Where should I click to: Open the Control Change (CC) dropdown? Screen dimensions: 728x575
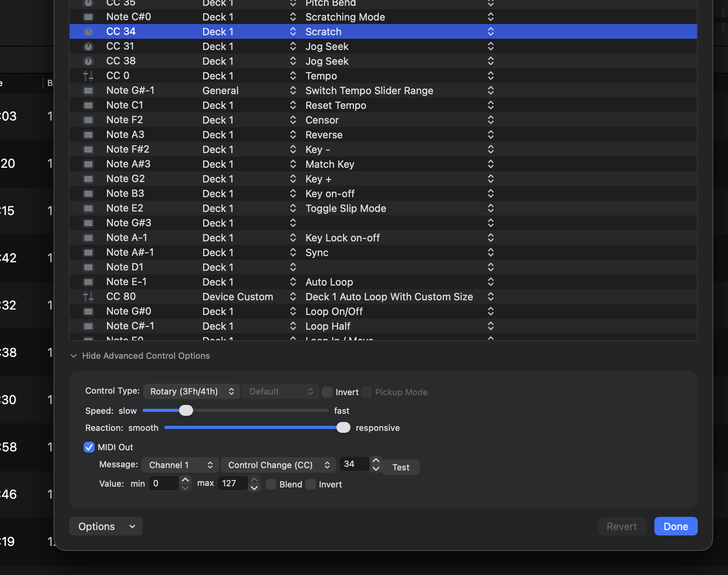pos(278,465)
